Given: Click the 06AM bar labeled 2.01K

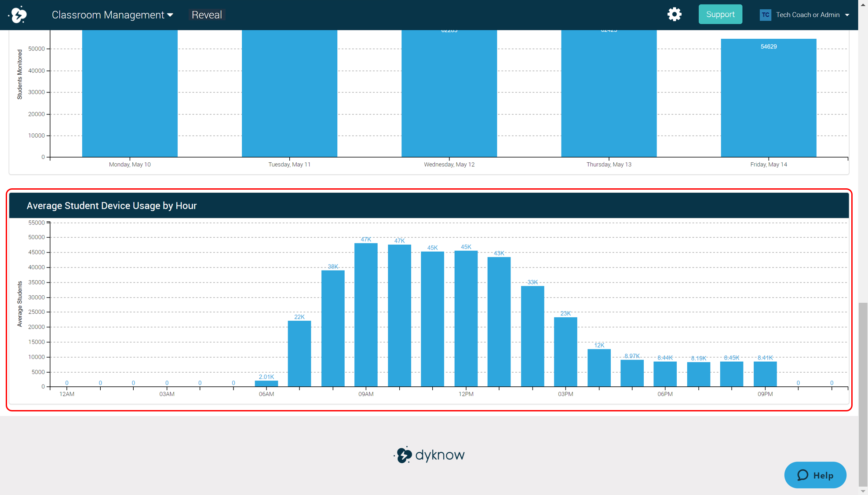Looking at the screenshot, I should 266,384.
